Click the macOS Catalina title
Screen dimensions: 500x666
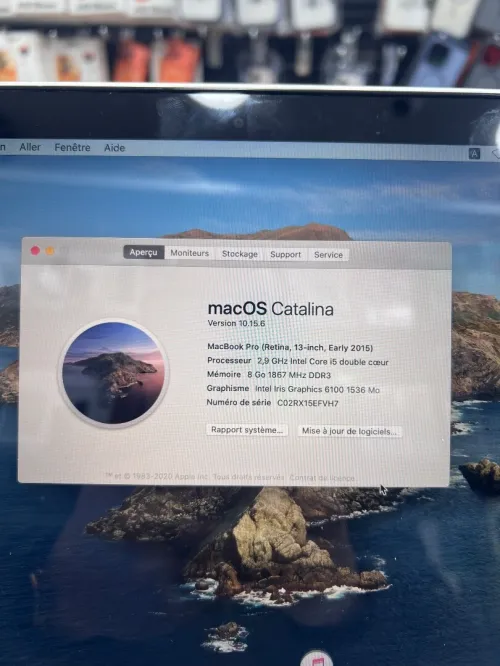[271, 309]
